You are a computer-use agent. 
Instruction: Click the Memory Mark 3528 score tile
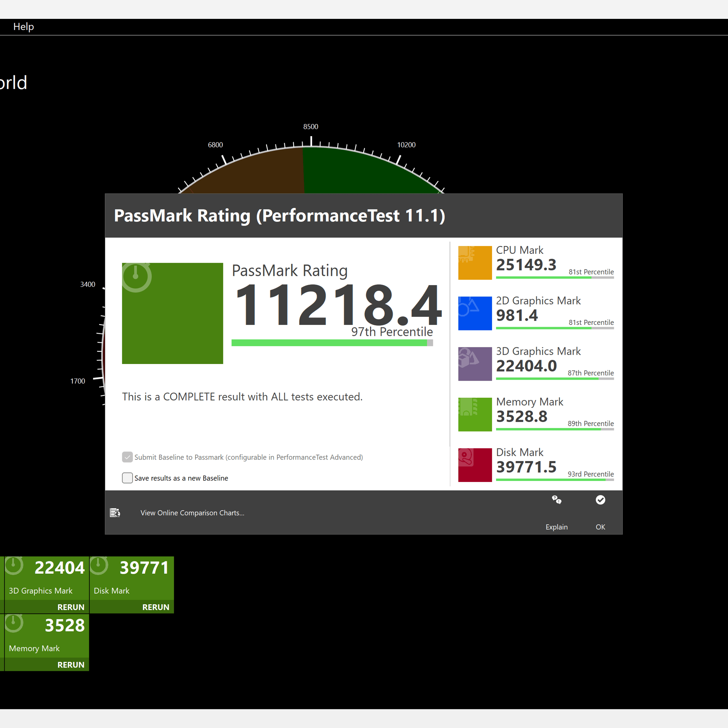(x=47, y=636)
